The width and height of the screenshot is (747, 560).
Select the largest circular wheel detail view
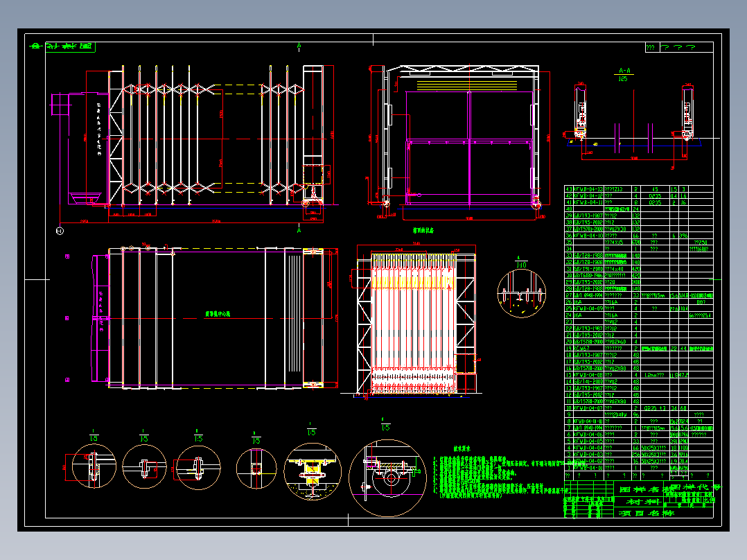387,478
